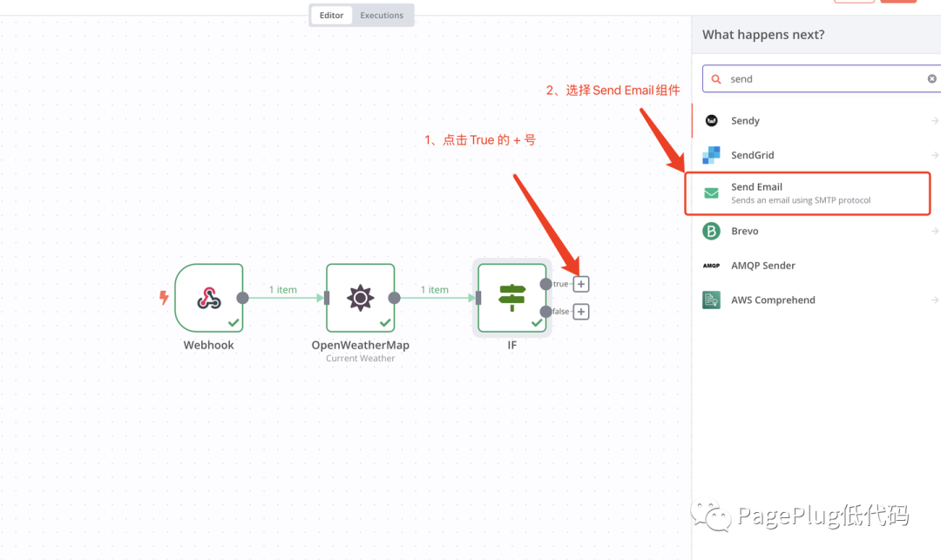Screen dimensions: 941x560
Task: Switch to the Executions tab
Action: pyautogui.click(x=382, y=15)
